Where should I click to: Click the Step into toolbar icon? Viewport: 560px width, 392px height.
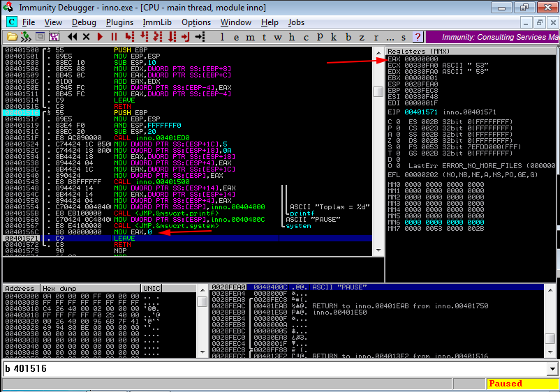coord(130,37)
